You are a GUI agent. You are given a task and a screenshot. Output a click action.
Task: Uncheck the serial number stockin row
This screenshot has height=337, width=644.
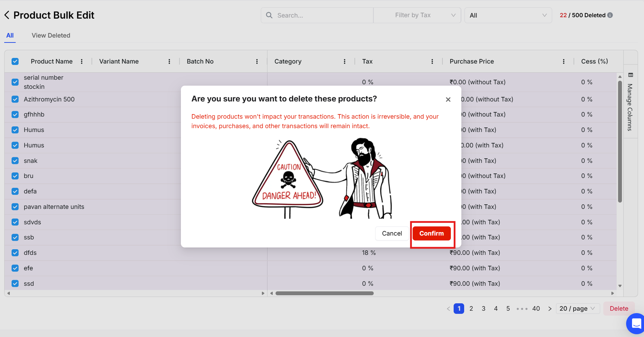tap(15, 82)
